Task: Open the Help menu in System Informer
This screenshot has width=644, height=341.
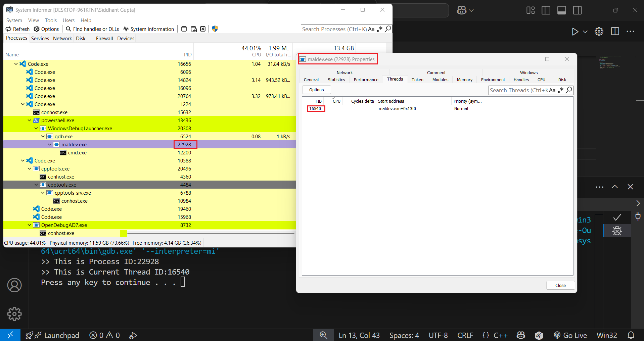Action: [x=86, y=20]
